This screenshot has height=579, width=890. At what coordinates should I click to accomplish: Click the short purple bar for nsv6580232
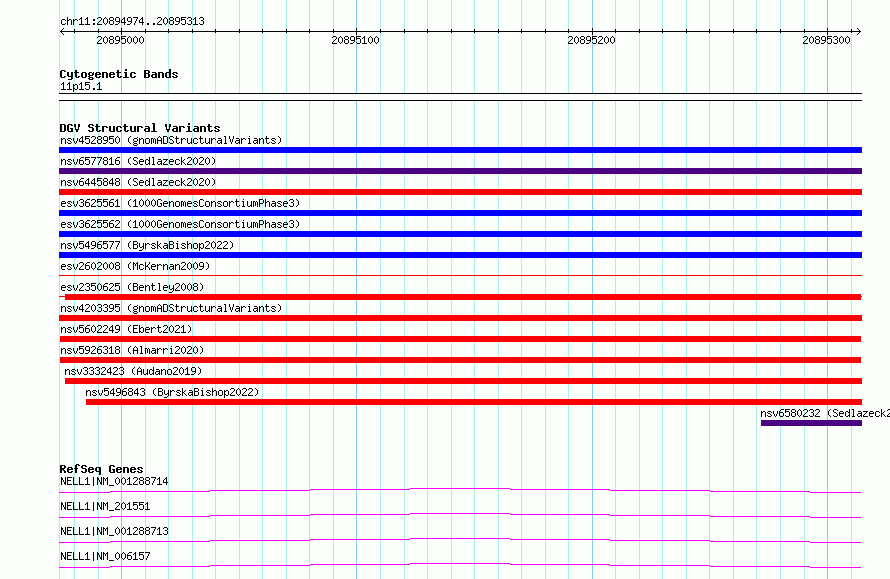(811, 423)
